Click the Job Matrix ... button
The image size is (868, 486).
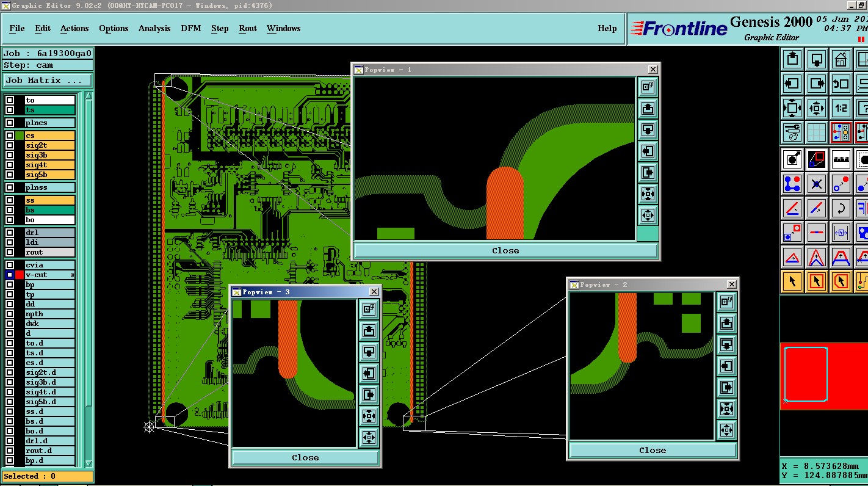pos(48,80)
